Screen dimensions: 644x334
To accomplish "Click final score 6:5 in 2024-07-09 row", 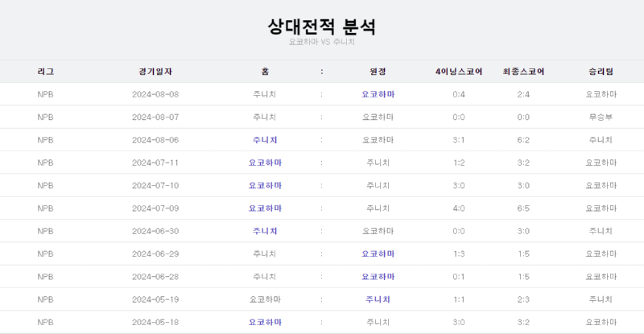I will pyautogui.click(x=523, y=208).
